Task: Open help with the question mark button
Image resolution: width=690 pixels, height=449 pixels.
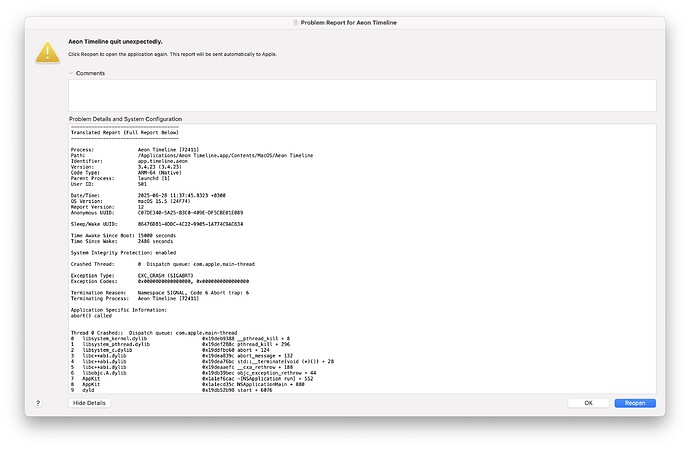Action: coord(38,403)
